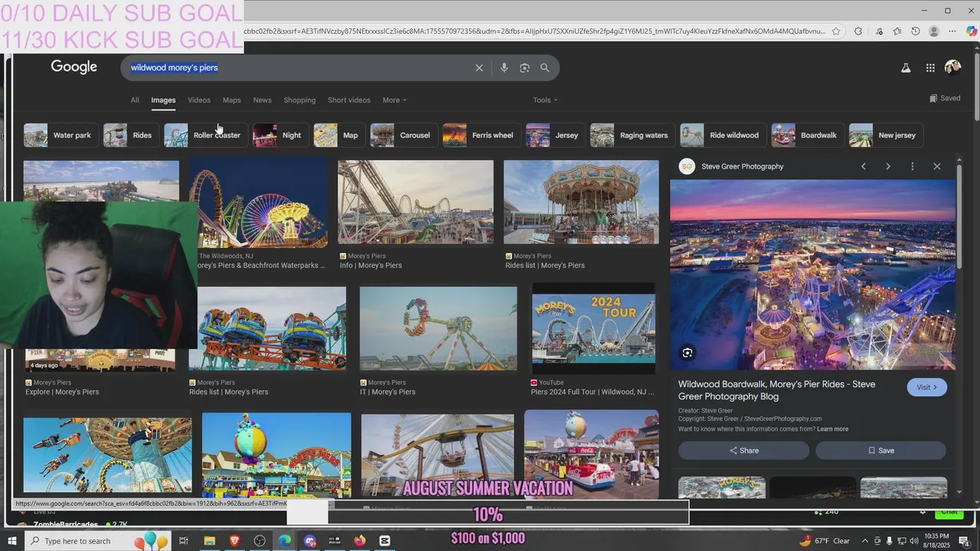Screen dimensions: 980x551
Task: Clear the search box with the X icon
Action: pos(479,68)
